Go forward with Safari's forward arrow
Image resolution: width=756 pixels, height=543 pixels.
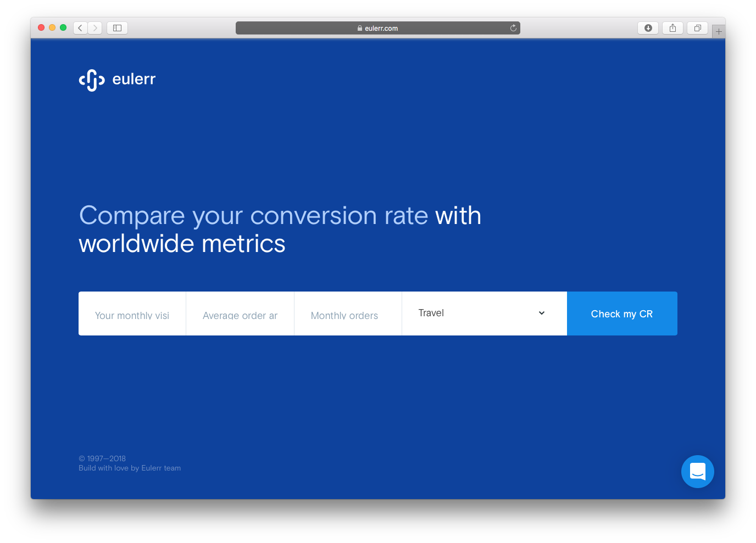[x=95, y=28]
